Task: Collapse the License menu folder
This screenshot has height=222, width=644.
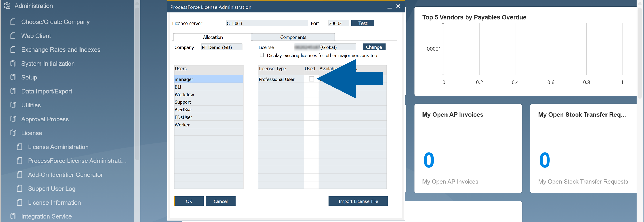Action: coord(32,133)
